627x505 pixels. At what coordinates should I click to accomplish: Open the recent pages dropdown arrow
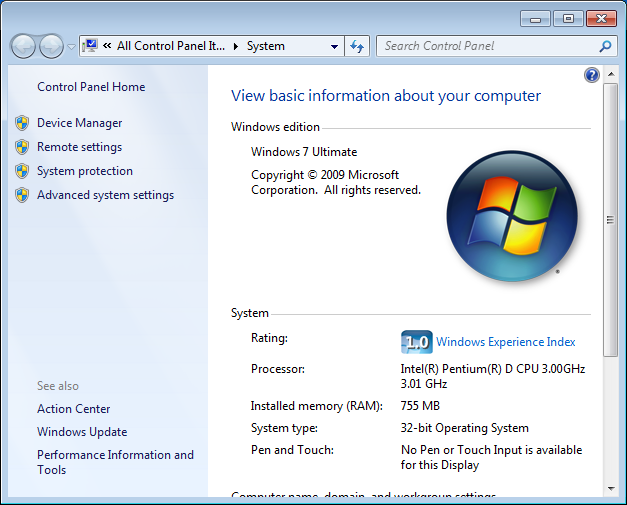pyautogui.click(x=71, y=47)
